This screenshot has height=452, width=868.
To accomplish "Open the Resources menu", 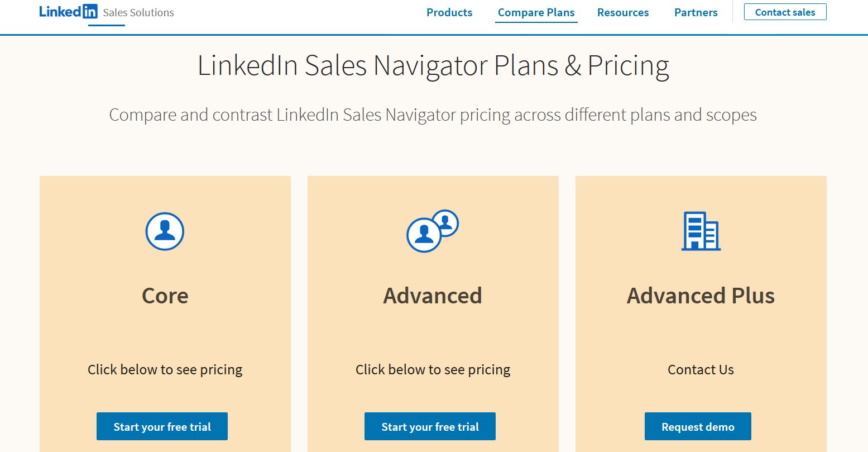I will (x=623, y=12).
